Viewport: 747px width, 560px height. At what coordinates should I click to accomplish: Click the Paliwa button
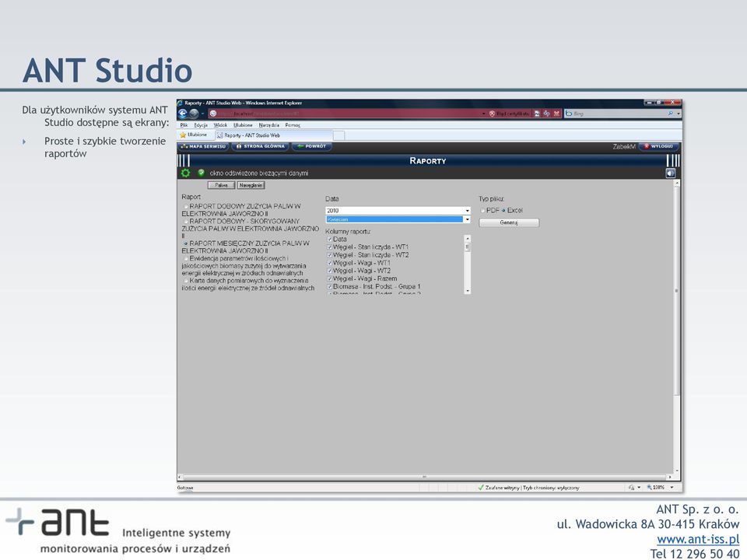point(221,185)
